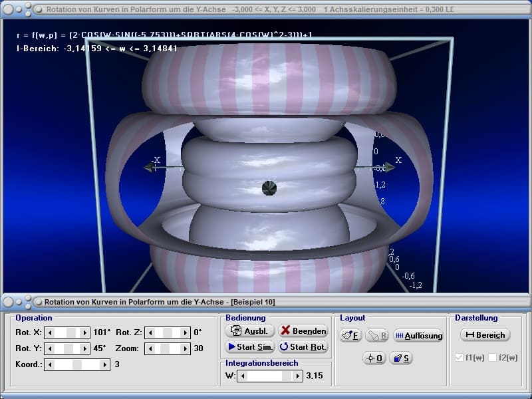Click the large round button in control panel title
The width and height of the screenshot is (532, 399).
click(8, 302)
